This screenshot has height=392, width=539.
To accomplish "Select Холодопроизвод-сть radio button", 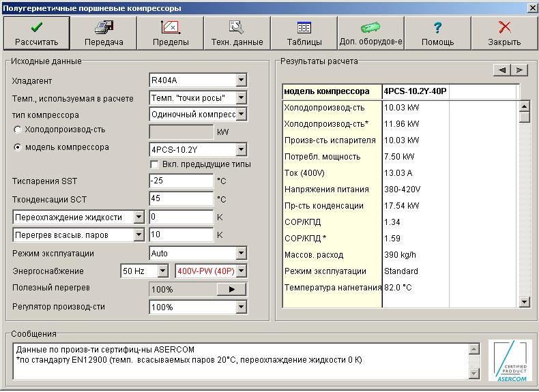I will (17, 130).
